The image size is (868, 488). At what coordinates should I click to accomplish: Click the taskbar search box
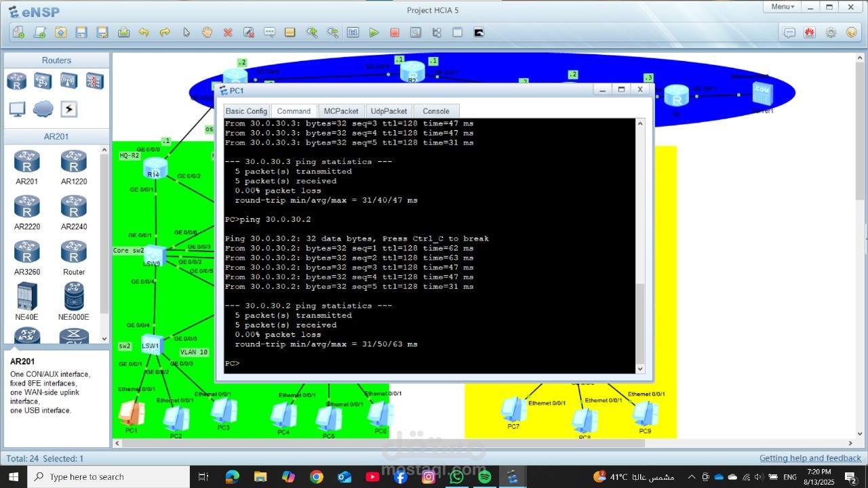click(x=108, y=476)
